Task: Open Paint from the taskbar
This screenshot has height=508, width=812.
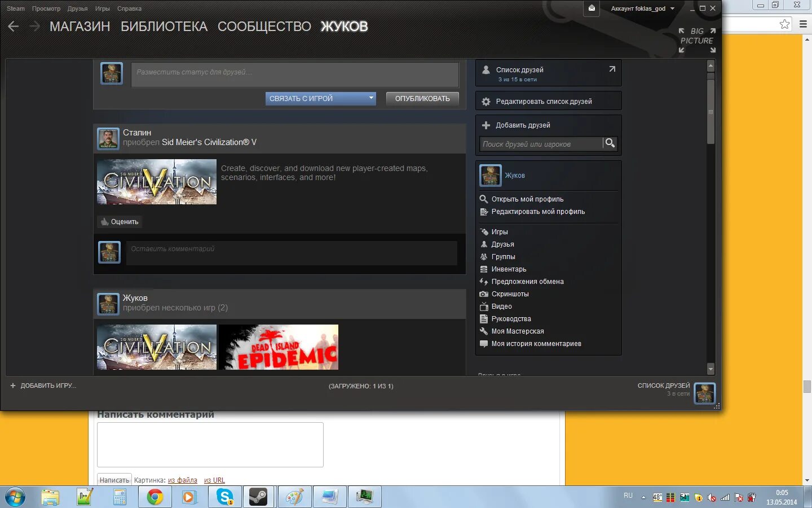Action: [294, 497]
